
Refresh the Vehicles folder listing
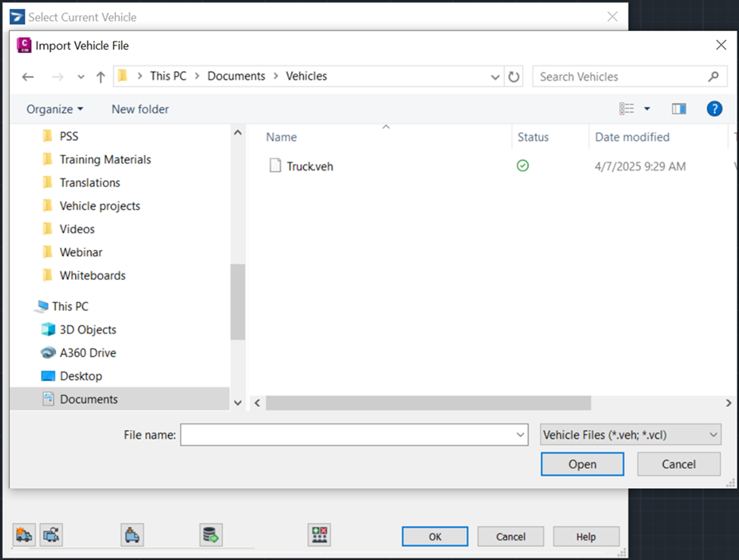click(x=514, y=77)
